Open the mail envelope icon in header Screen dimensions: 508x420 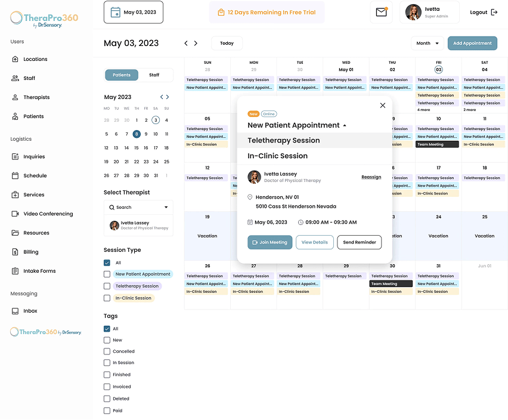click(x=382, y=12)
